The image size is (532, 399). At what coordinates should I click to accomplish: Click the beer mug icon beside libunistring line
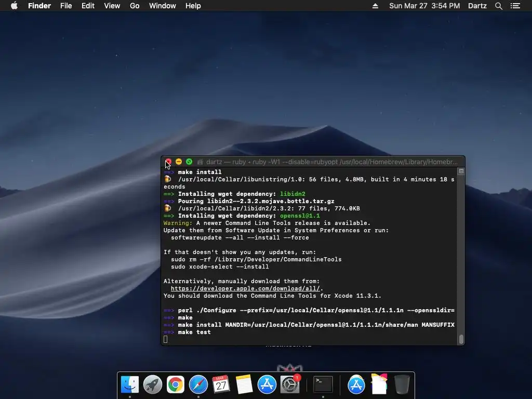(x=168, y=179)
